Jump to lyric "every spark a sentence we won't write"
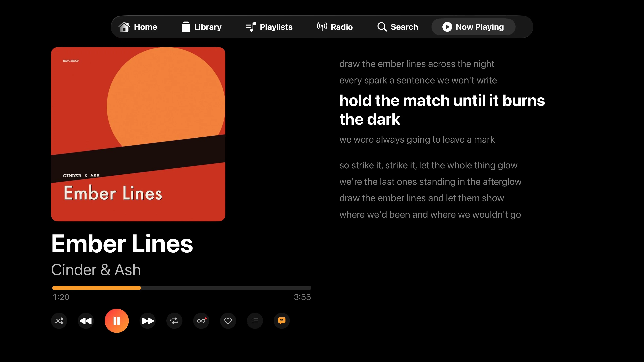The width and height of the screenshot is (644, 362). click(418, 80)
